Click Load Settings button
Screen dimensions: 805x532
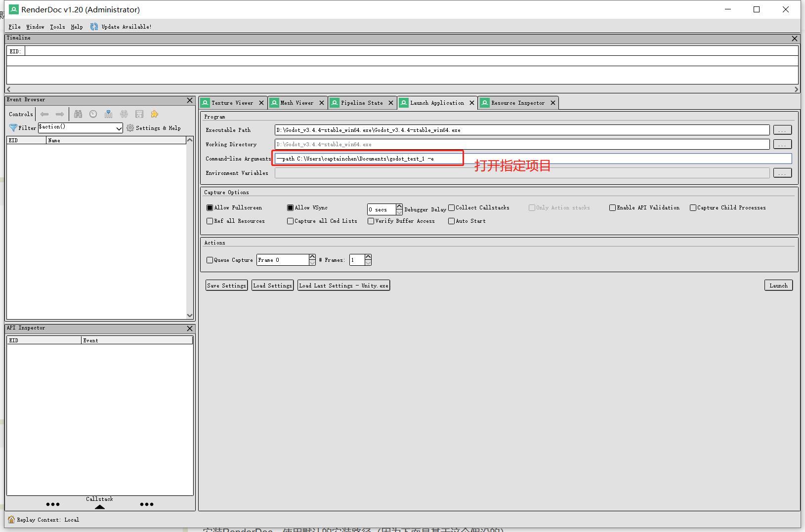click(x=273, y=286)
